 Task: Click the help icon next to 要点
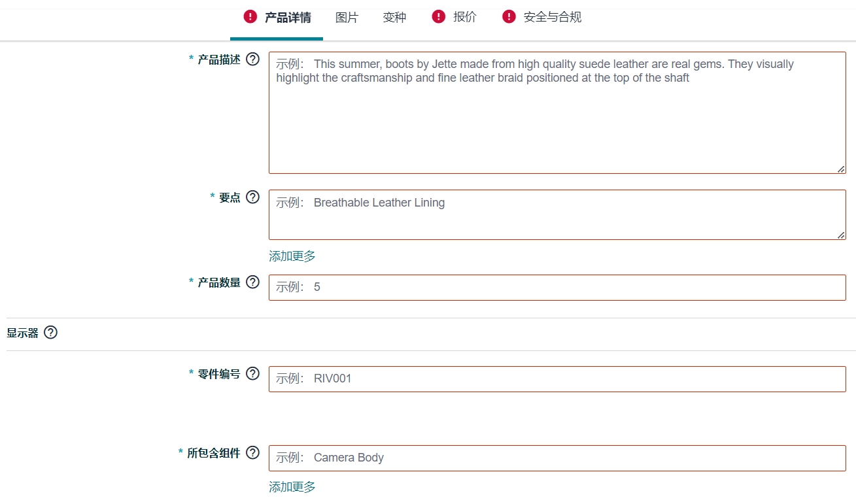[x=252, y=197]
